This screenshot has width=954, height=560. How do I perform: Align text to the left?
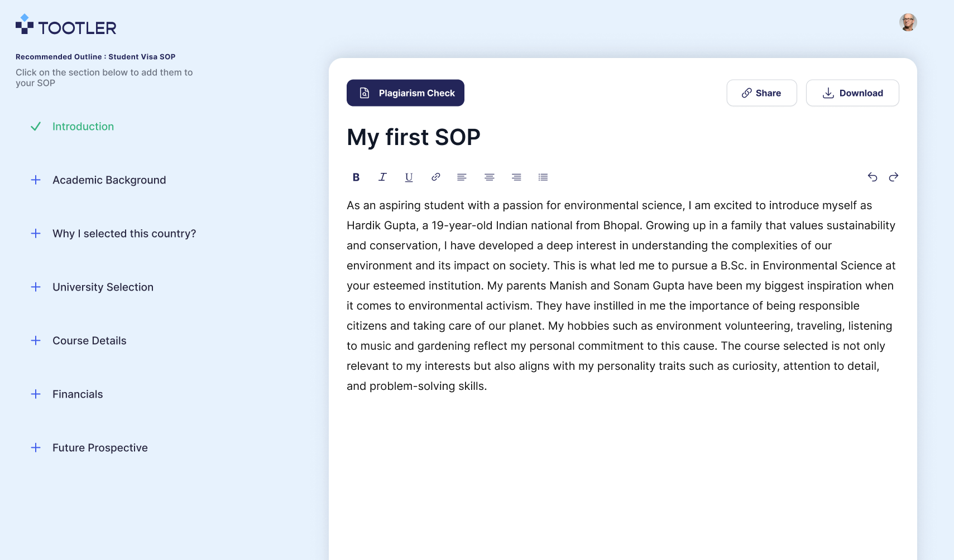pyautogui.click(x=462, y=177)
